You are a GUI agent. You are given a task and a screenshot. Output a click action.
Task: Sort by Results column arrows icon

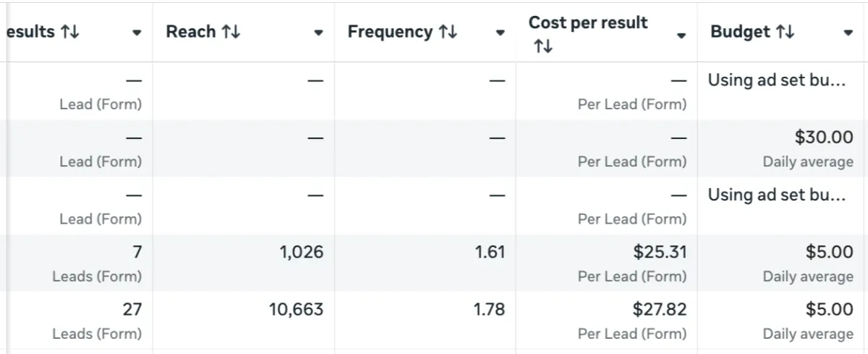tap(70, 32)
